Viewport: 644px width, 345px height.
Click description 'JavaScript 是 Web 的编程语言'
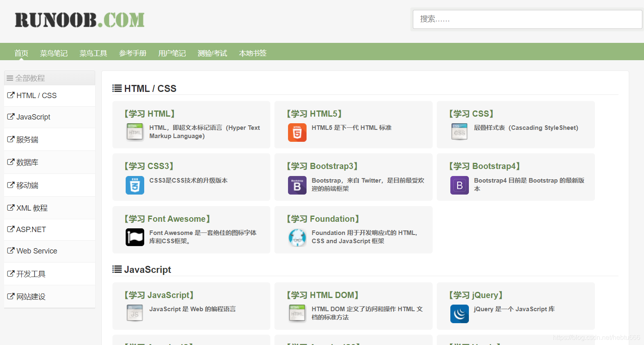[192, 309]
